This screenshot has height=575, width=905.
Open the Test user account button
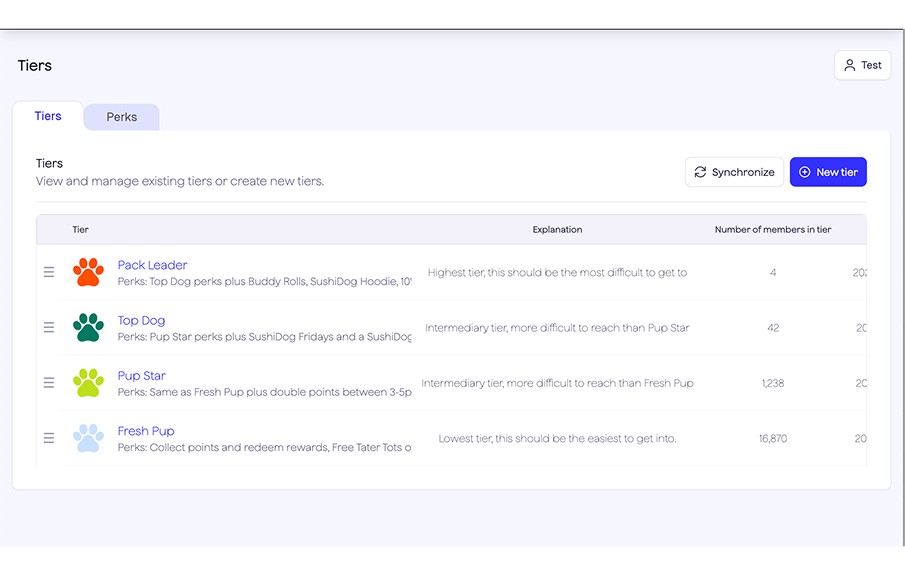pyautogui.click(x=862, y=65)
